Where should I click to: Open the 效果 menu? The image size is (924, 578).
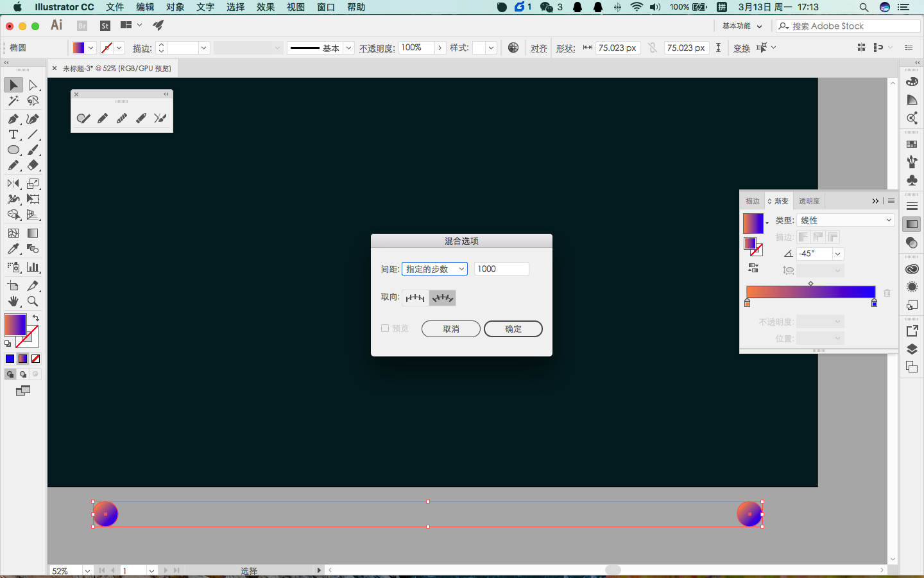coord(266,7)
